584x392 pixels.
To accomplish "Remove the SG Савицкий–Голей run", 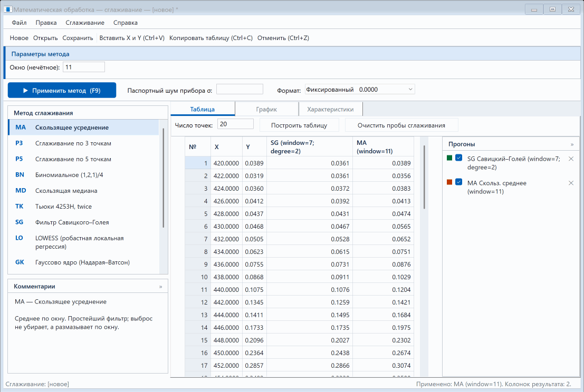I will pos(571,159).
